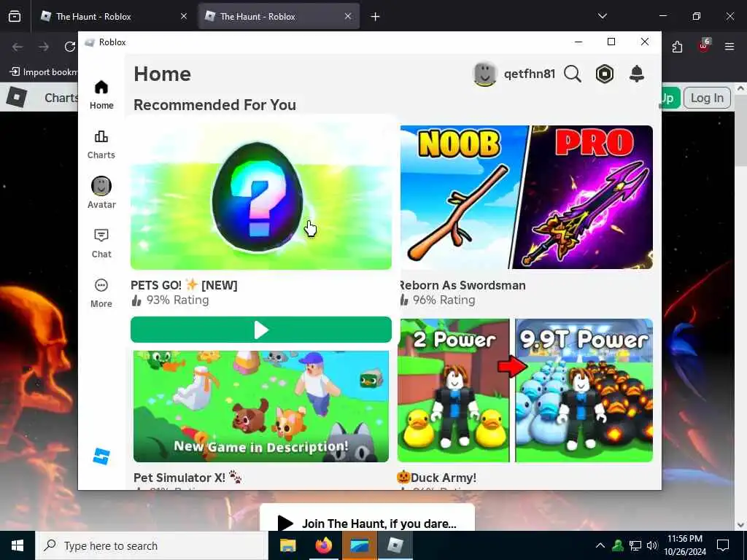Click PETS GO! [NEW] title
The image size is (747, 560).
(184, 285)
